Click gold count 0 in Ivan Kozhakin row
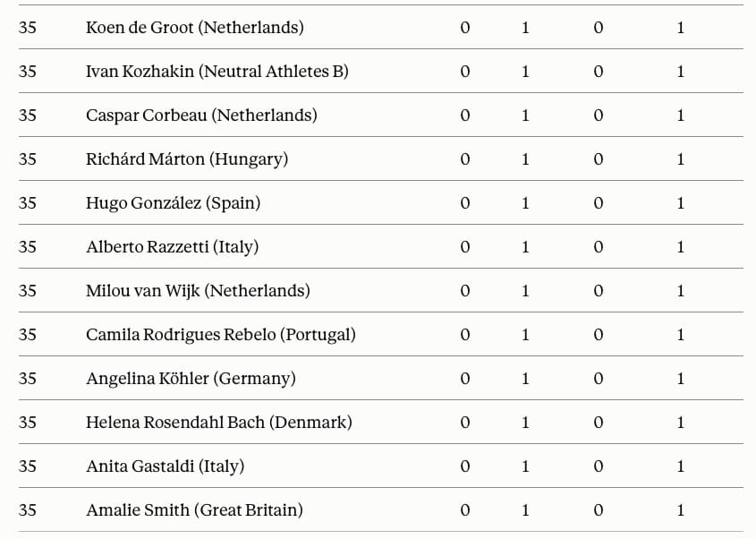 pyautogui.click(x=465, y=72)
